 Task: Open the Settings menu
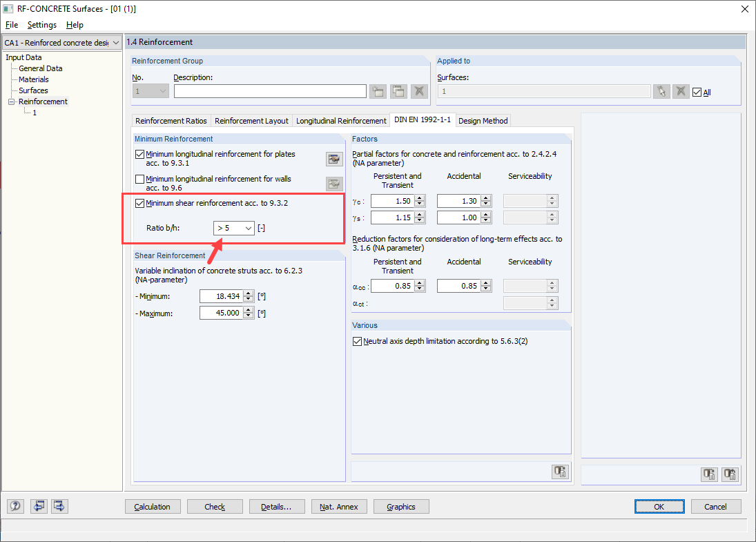(x=41, y=25)
